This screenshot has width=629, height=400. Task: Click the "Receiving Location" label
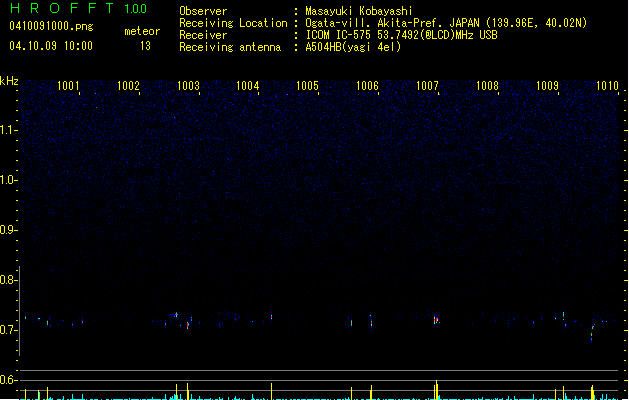coord(233,23)
